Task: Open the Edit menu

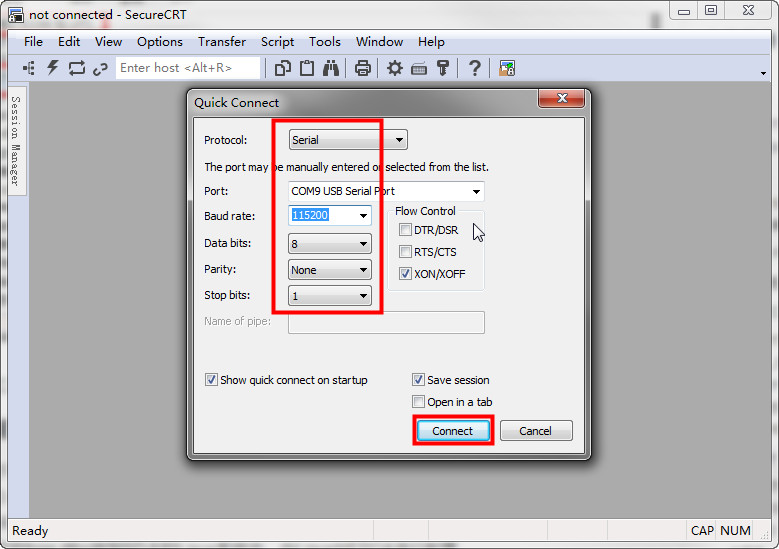Action: tap(69, 42)
